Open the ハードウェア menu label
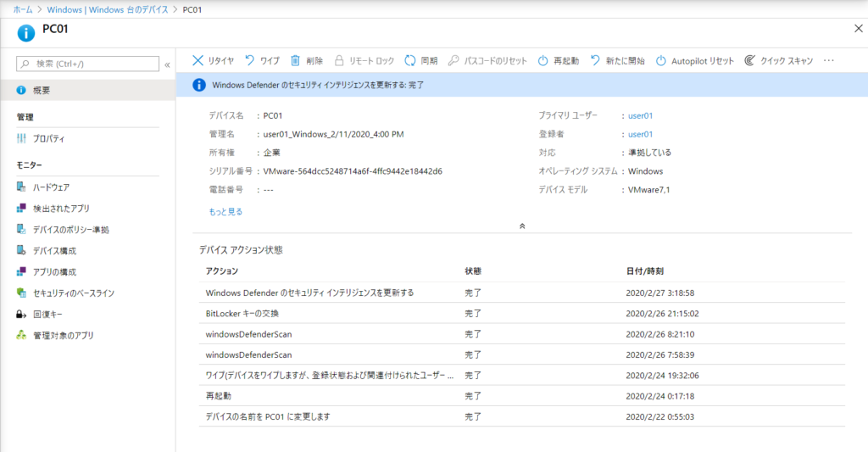 click(x=52, y=187)
